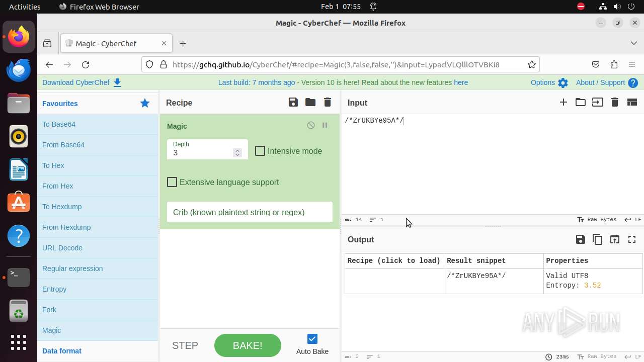
Task: Reset pane layout
Action: (x=632, y=103)
